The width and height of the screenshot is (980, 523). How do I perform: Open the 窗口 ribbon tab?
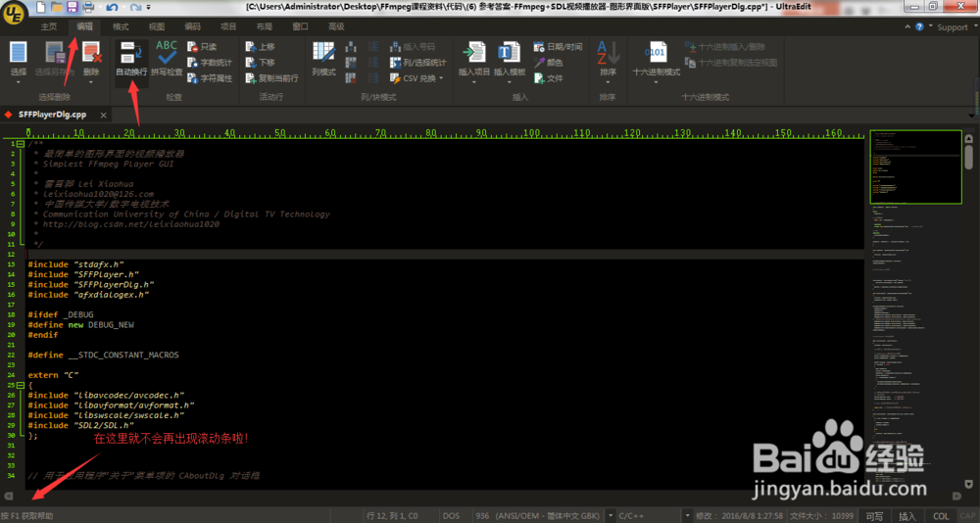[x=301, y=26]
